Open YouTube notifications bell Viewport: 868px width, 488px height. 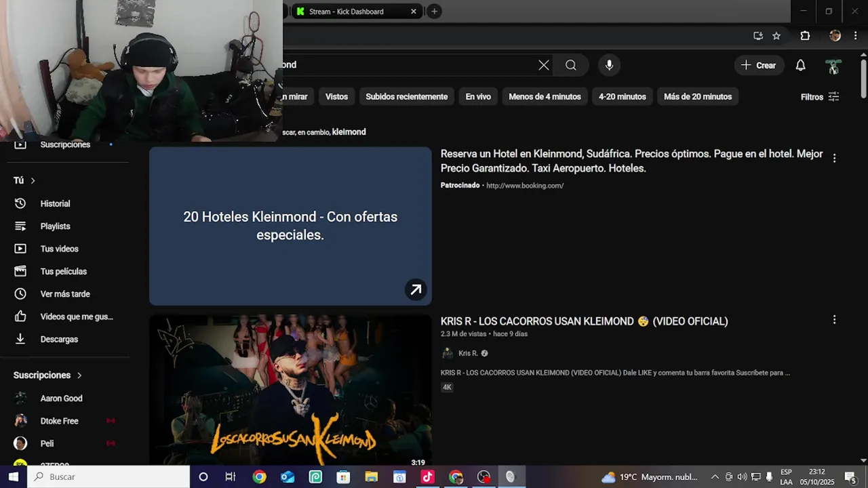tap(800, 65)
